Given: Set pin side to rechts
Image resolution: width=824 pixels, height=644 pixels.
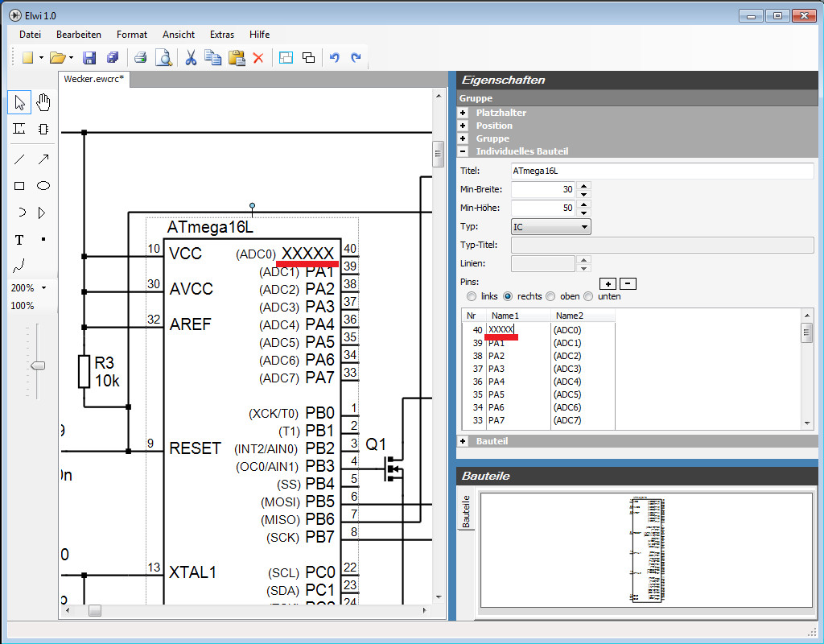Looking at the screenshot, I should [x=508, y=296].
